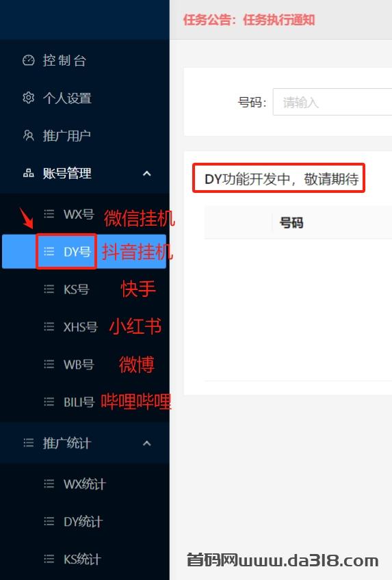392x580 pixels.
Task: Click the org-chart icon beside 账号管理
Action: click(29, 173)
